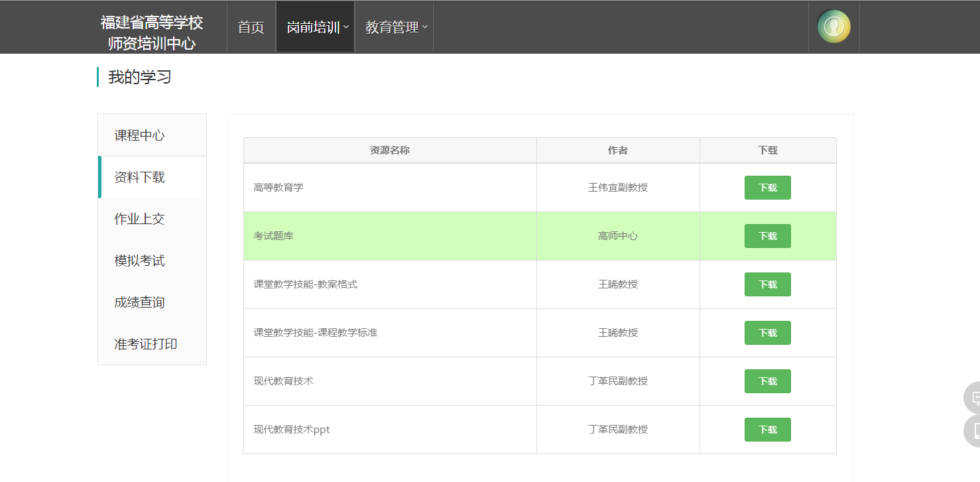Switch to 作业上交 sidebar section

(x=139, y=219)
